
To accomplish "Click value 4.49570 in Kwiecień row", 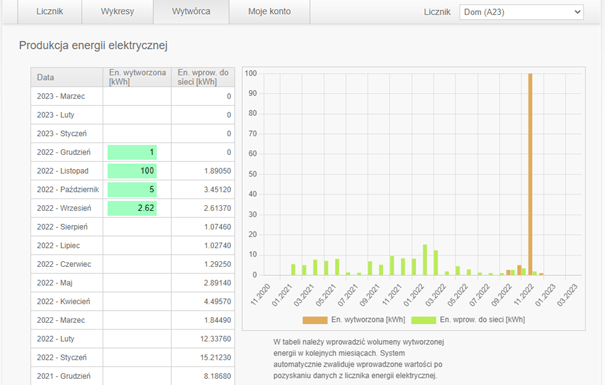I will coord(218,301).
